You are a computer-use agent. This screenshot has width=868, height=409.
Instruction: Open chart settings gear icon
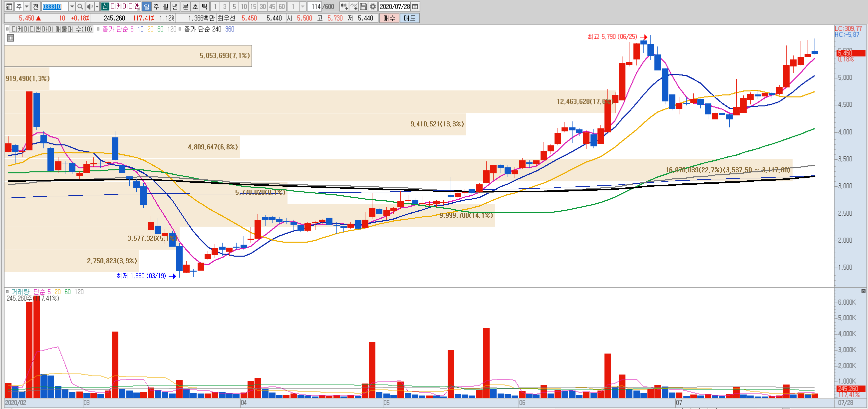pyautogui.click(x=373, y=6)
